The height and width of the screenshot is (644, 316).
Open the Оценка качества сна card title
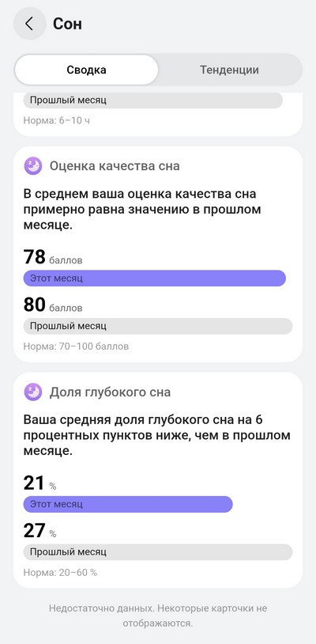(115, 166)
